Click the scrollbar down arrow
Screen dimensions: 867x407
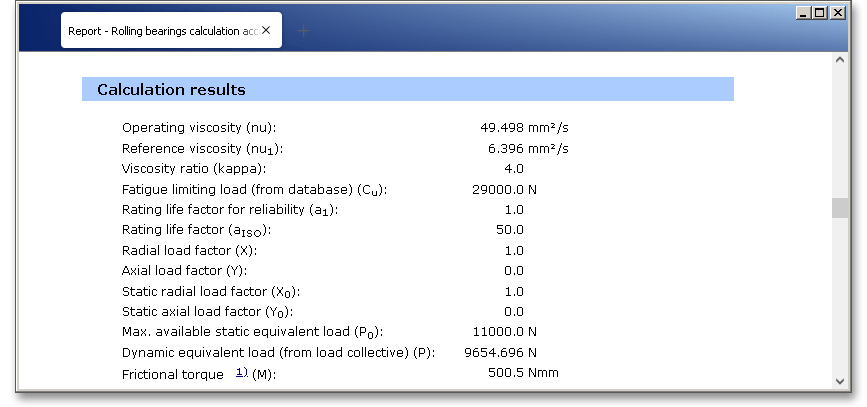point(840,380)
